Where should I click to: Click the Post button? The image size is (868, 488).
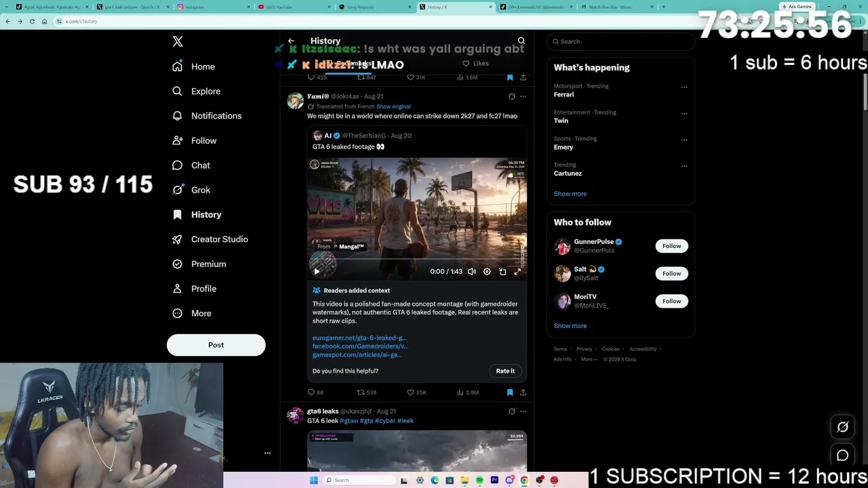216,345
